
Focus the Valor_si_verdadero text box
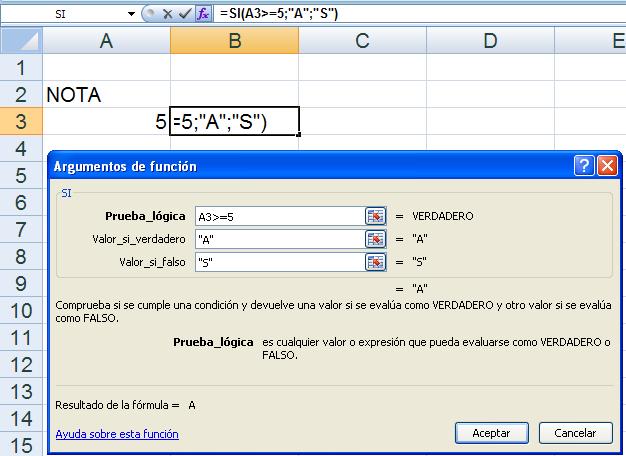[x=278, y=238]
